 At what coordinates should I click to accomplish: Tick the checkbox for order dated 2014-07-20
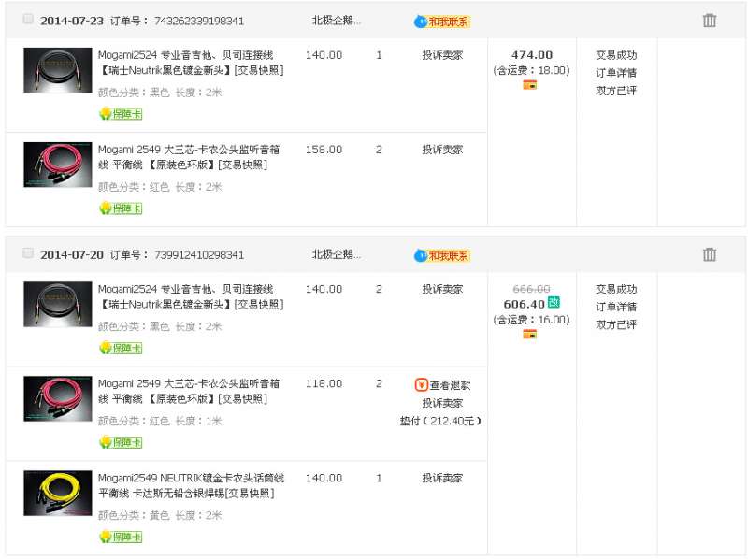pos(28,253)
